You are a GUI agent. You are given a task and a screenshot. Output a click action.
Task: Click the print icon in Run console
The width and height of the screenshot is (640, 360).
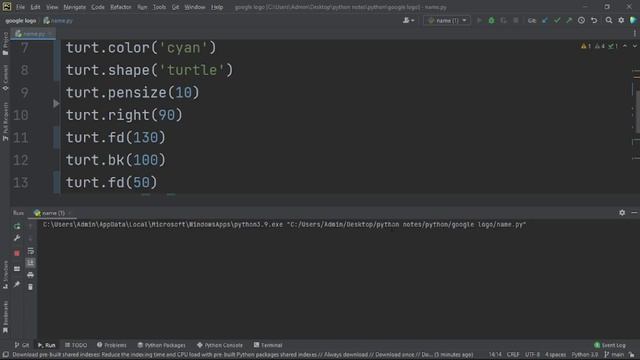point(31,275)
